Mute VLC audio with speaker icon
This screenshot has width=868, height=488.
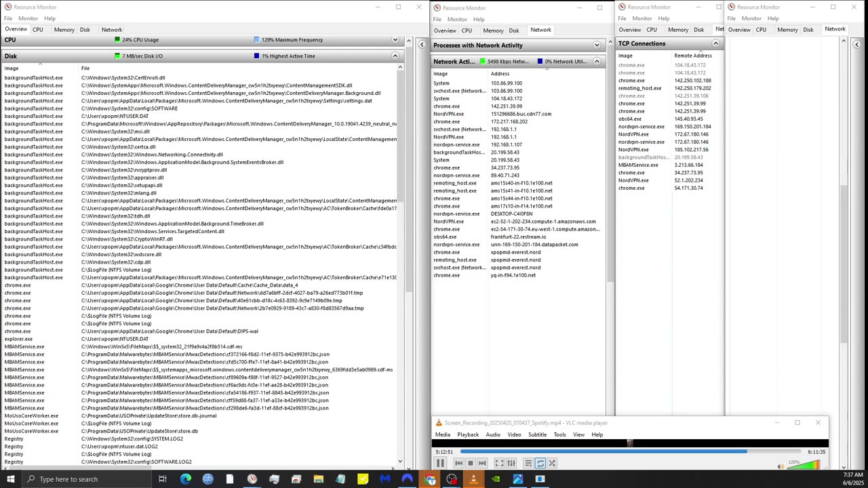coord(781,466)
